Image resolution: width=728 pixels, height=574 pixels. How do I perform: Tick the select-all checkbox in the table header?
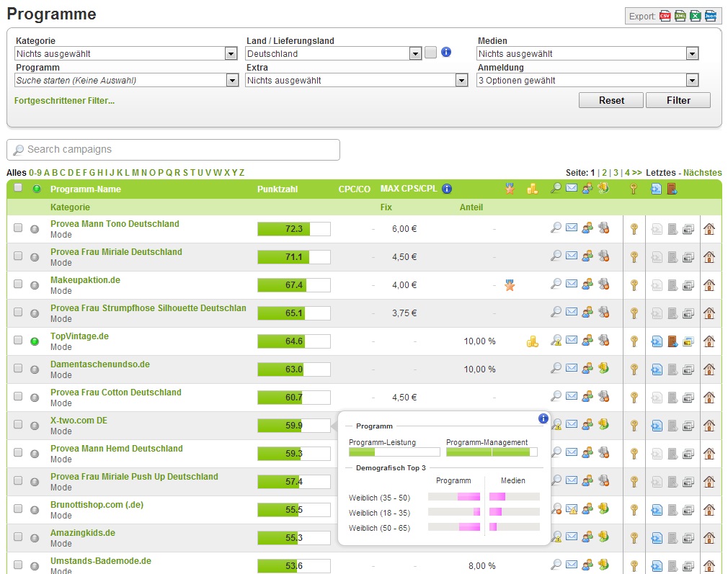(18, 187)
